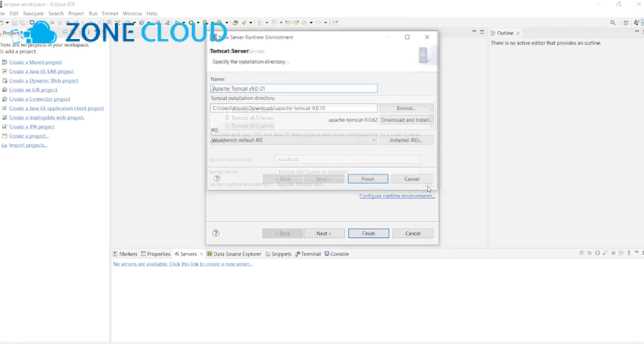Switch to the Markers tab
Image resolution: width=644 pixels, height=344 pixels.
(x=125, y=254)
